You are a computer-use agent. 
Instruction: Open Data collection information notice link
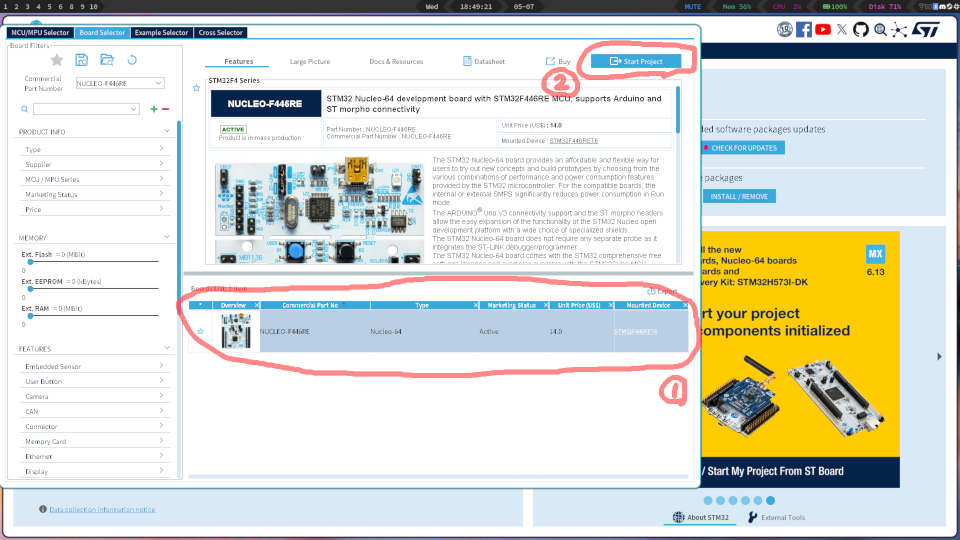click(x=102, y=509)
